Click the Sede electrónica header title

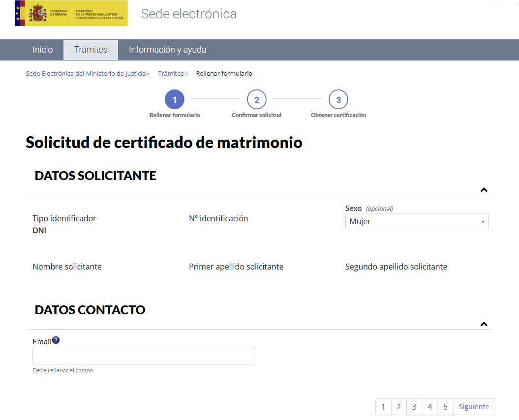pyautogui.click(x=189, y=14)
